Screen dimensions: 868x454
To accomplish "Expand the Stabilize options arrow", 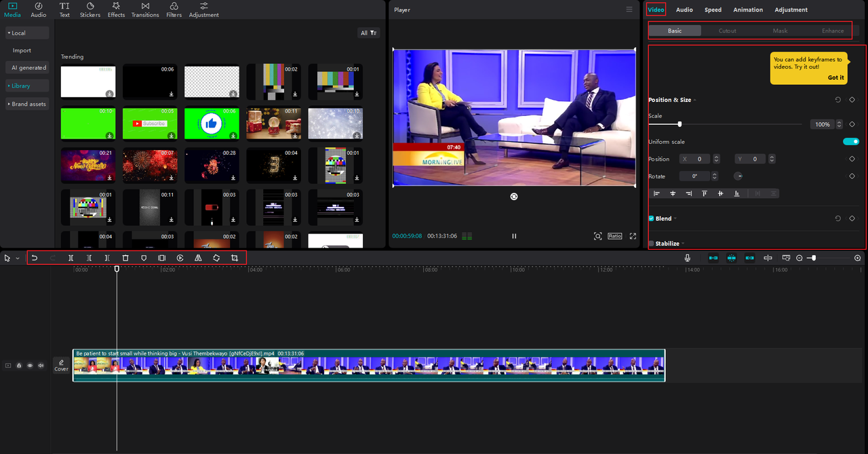I will [x=683, y=244].
